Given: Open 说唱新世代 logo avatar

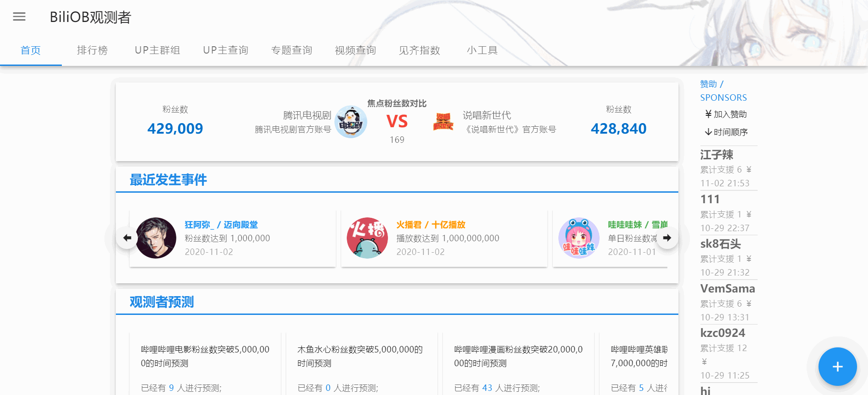Looking at the screenshot, I should pyautogui.click(x=443, y=122).
